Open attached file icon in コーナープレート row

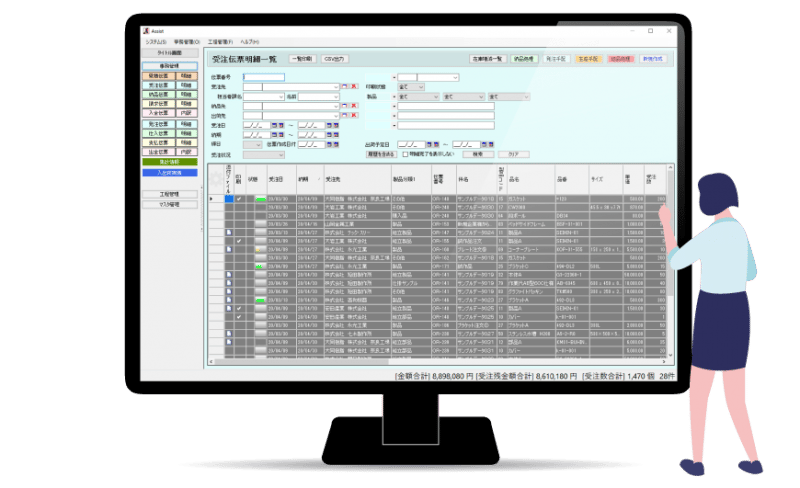pos(229,249)
